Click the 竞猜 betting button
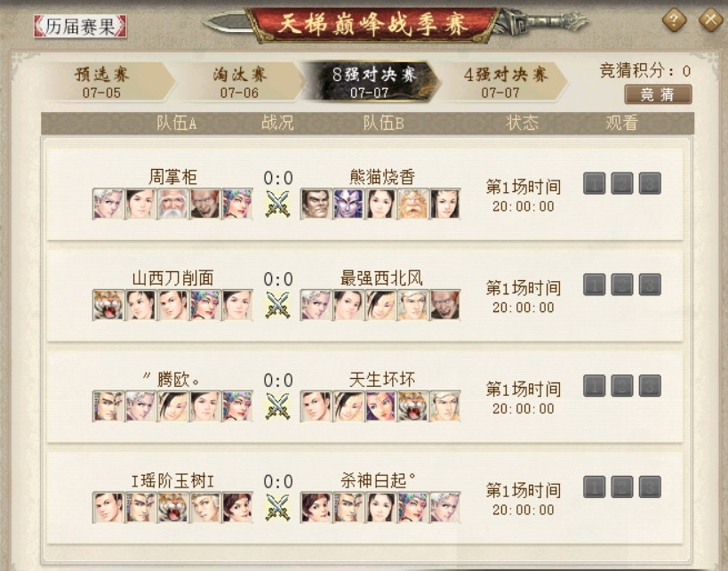Viewport: 728px width, 571px height. point(658,94)
